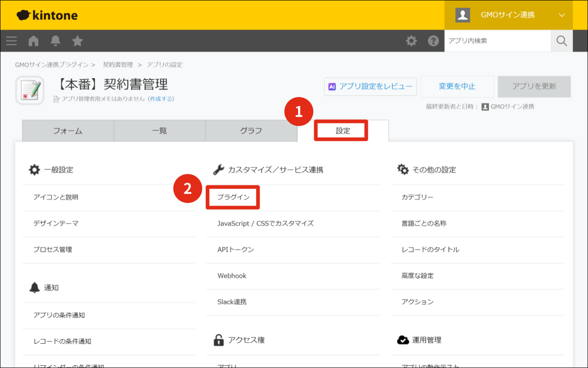This screenshot has height=368, width=588.
Task: Click the user avatar icon in header
Action: (x=463, y=15)
